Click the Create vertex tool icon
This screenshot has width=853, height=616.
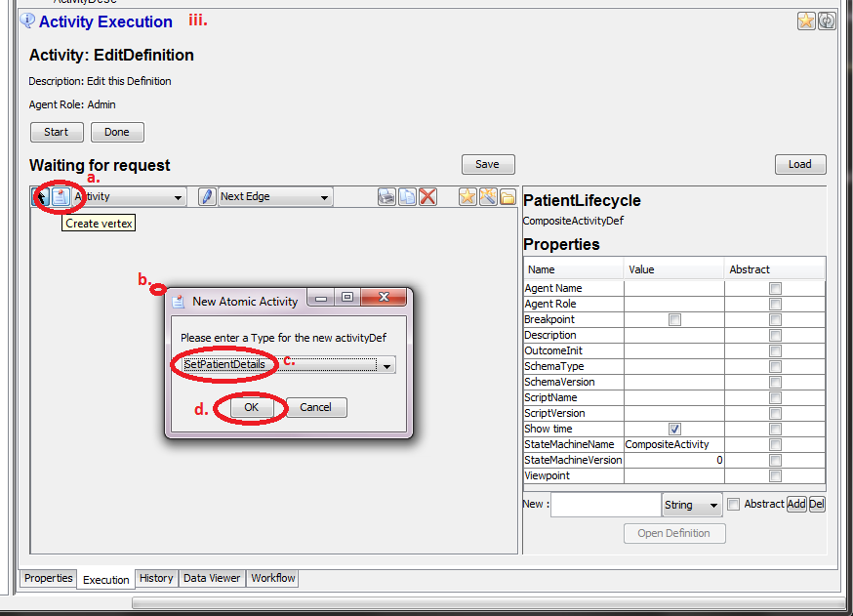click(61, 196)
